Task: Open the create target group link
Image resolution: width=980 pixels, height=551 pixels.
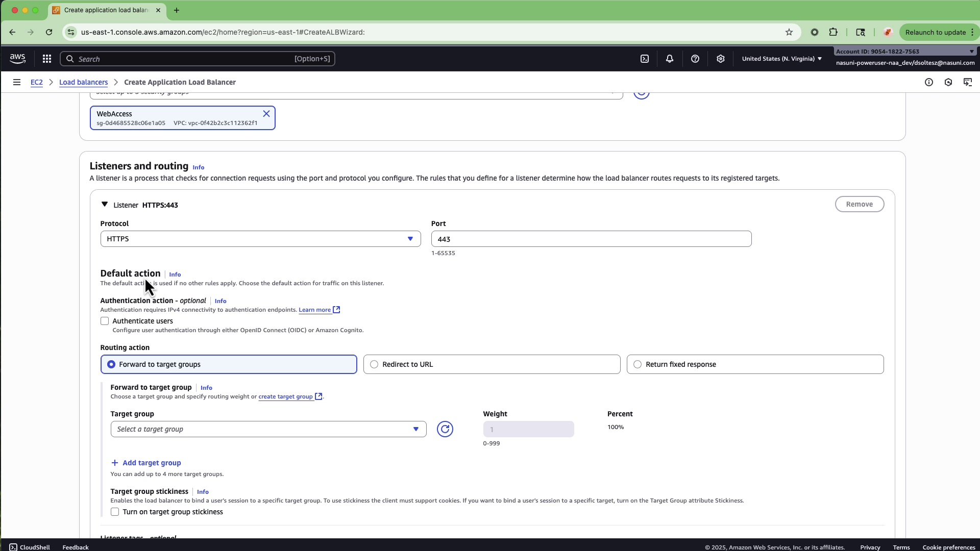Action: (x=286, y=396)
